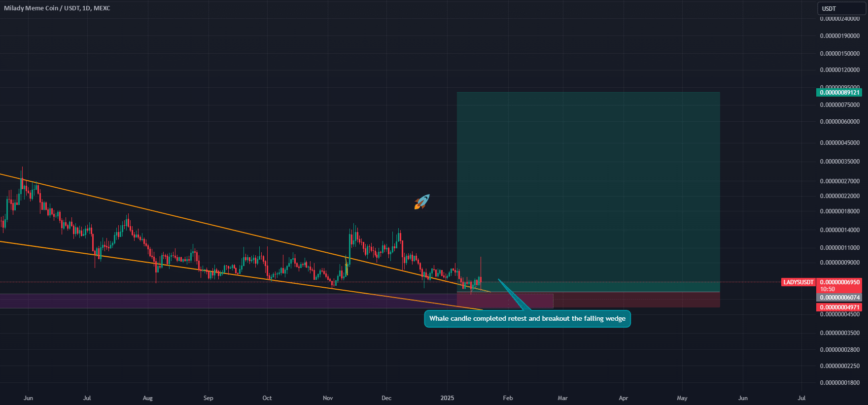Click the 0.00000014000 price axis value
Screen dimensions: 868x405
[839, 230]
